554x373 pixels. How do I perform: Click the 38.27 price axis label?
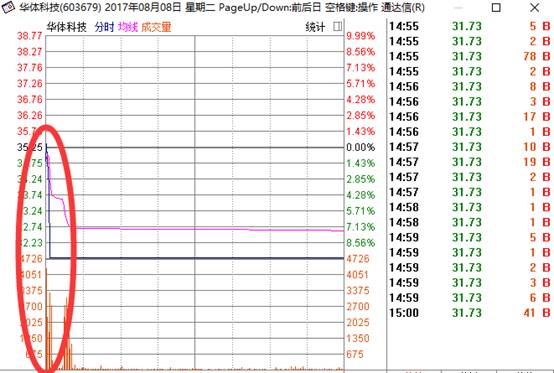[x=30, y=52]
